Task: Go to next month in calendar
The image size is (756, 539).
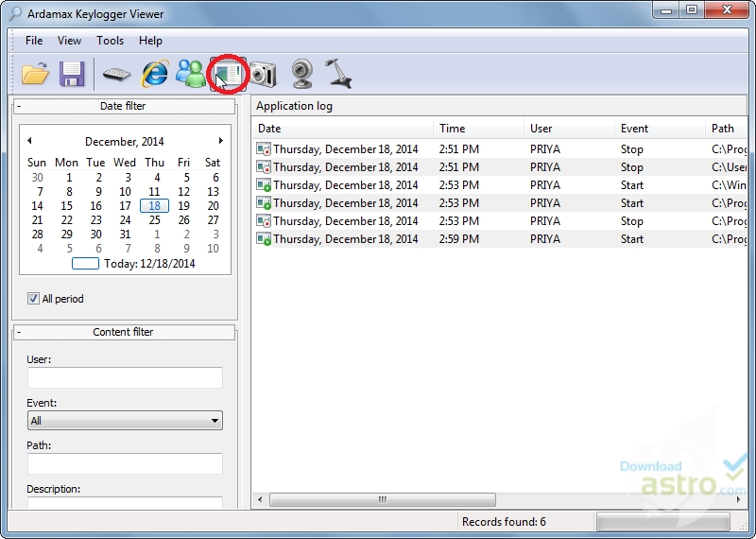Action: pos(221,140)
